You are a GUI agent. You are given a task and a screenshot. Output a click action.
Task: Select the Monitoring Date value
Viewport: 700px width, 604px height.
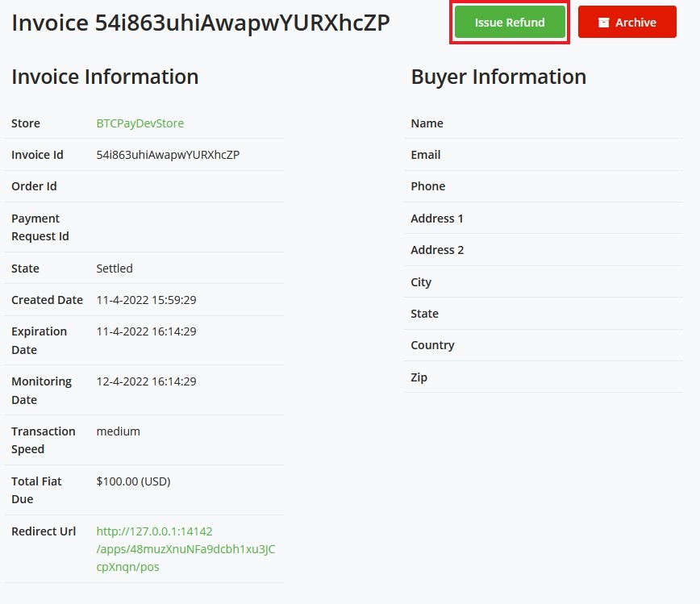146,381
